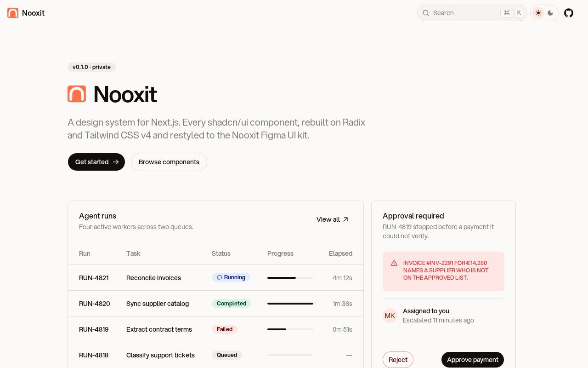
Task: Select the RUN-4819 cell in the table
Action: point(94,329)
